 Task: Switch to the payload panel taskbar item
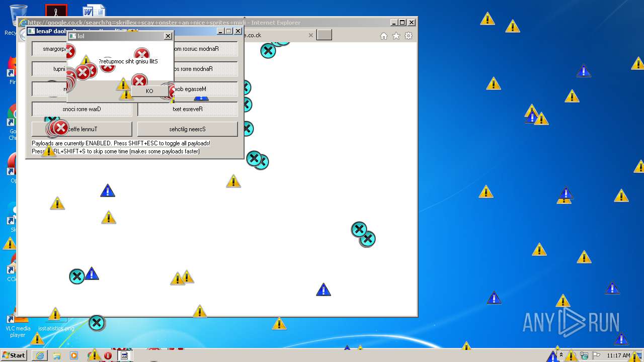coord(124,355)
